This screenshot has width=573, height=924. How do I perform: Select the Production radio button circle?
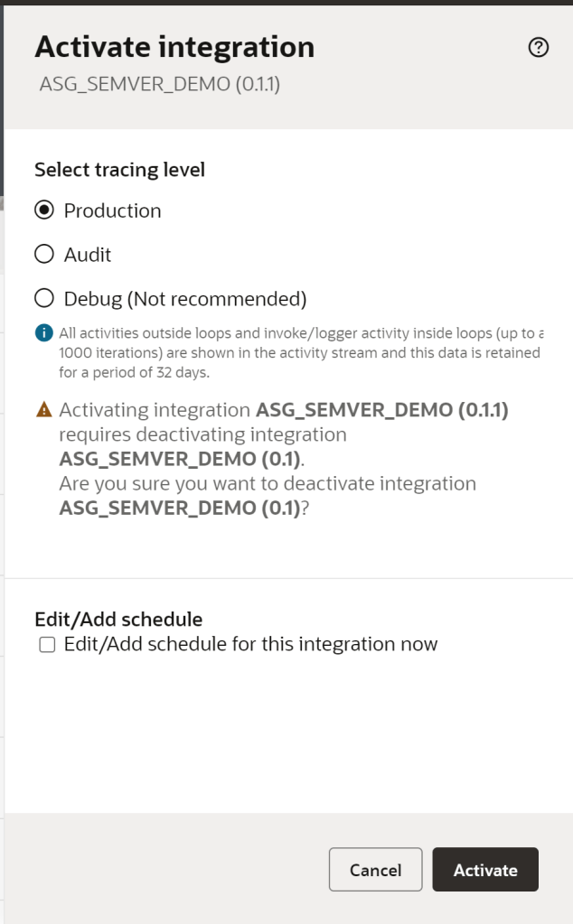[43, 210]
